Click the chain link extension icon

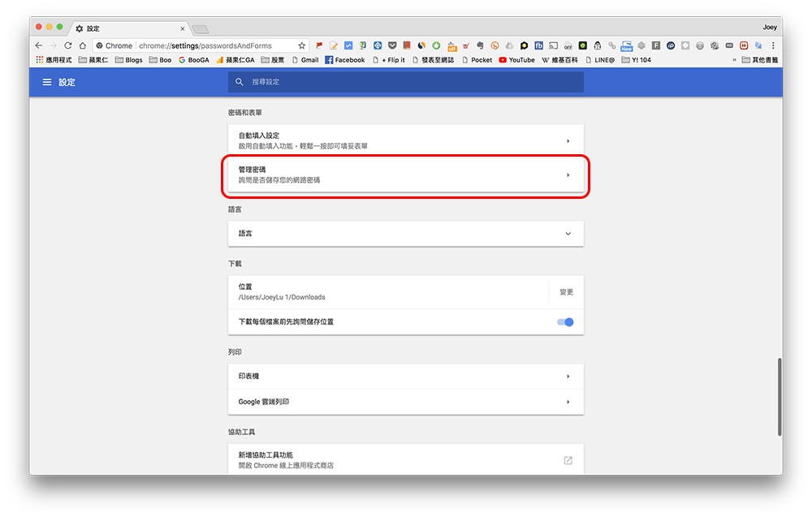[611, 45]
